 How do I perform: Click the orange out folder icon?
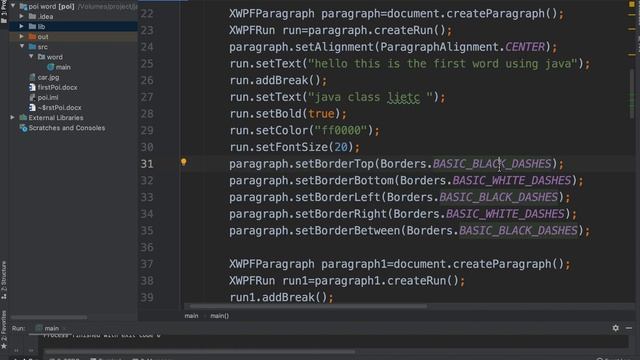(32, 37)
